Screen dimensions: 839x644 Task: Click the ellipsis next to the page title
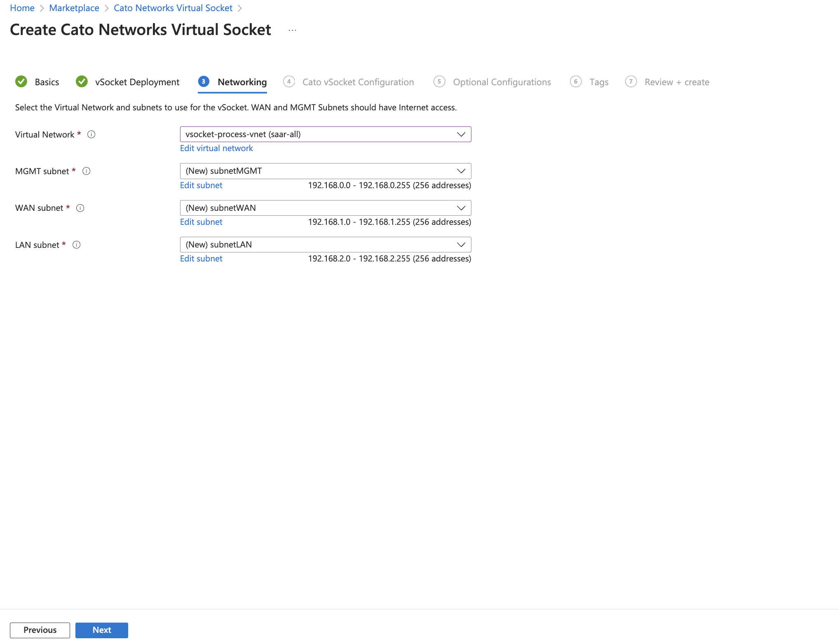pos(293,30)
